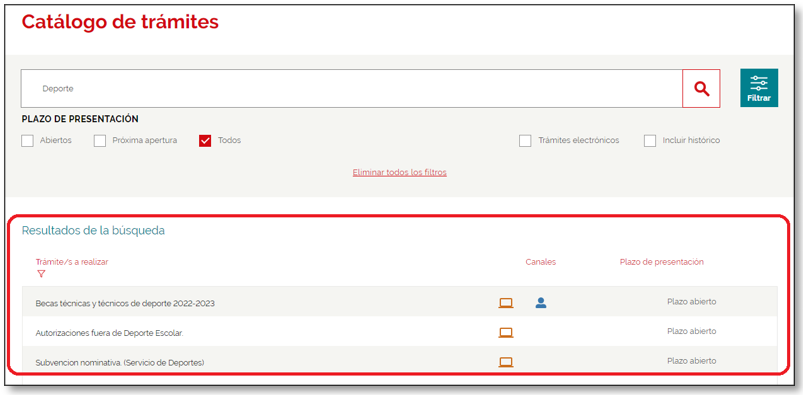
Task: Click Plazo abierto in the Becas técnicas row
Action: tap(691, 302)
